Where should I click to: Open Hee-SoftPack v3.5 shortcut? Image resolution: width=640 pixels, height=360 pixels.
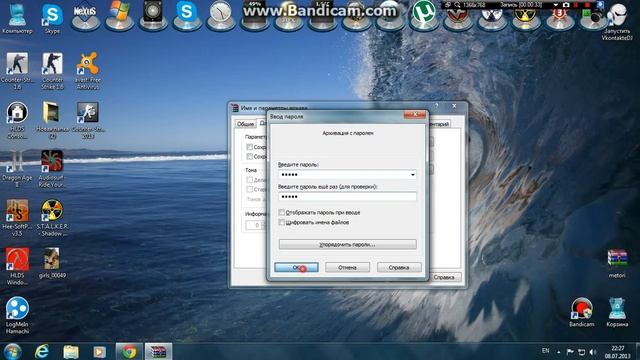17,218
